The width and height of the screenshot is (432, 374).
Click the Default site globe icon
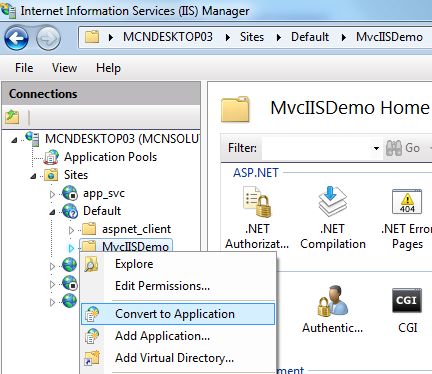coord(70,211)
